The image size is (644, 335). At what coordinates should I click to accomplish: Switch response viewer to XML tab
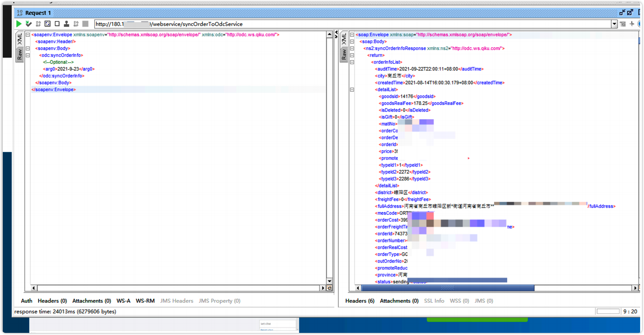click(x=344, y=39)
